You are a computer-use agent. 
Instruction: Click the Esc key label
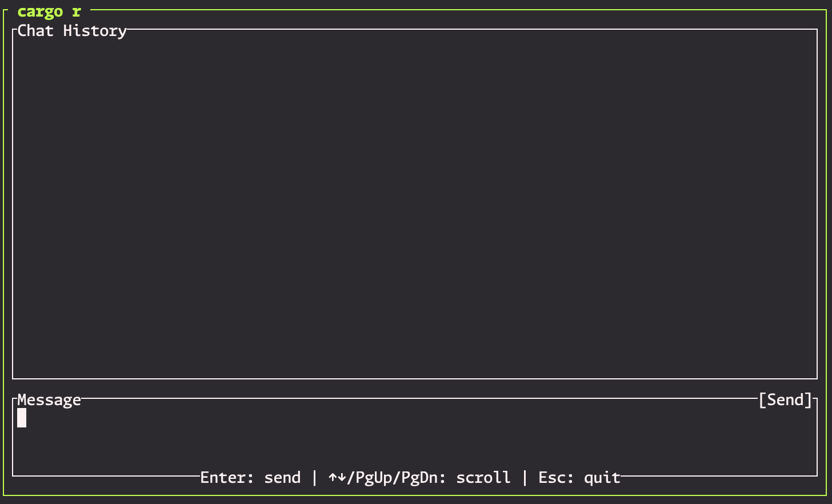[552, 478]
